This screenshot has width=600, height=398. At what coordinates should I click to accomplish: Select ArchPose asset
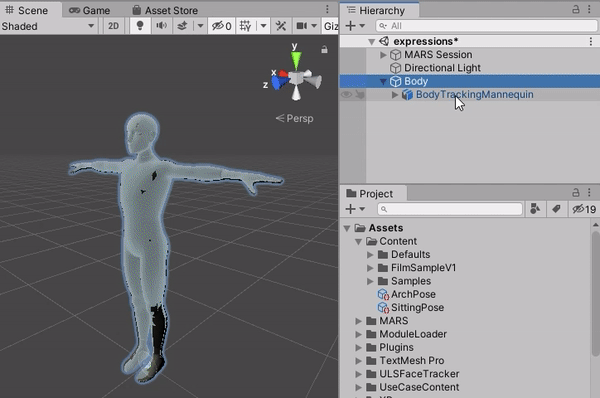(413, 294)
